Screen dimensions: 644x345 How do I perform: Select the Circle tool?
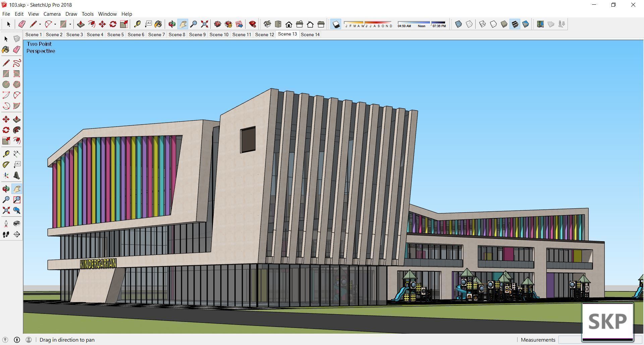coord(6,84)
